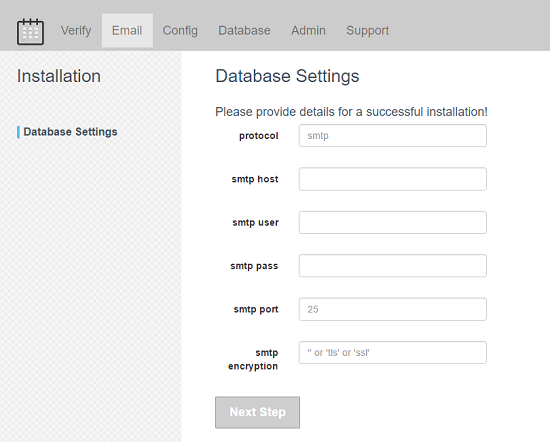Open the Admin tab

(308, 31)
